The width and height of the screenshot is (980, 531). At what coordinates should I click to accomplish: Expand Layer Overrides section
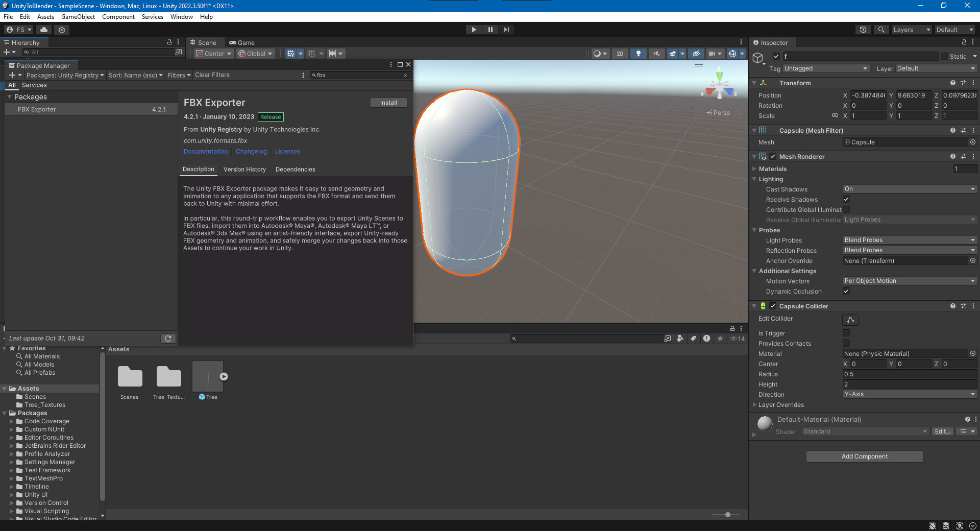point(754,404)
